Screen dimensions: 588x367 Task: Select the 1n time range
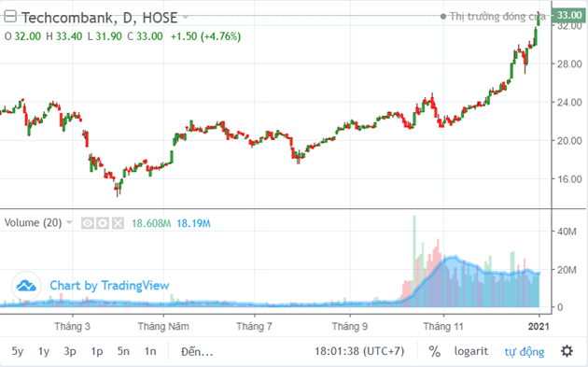[150, 352]
